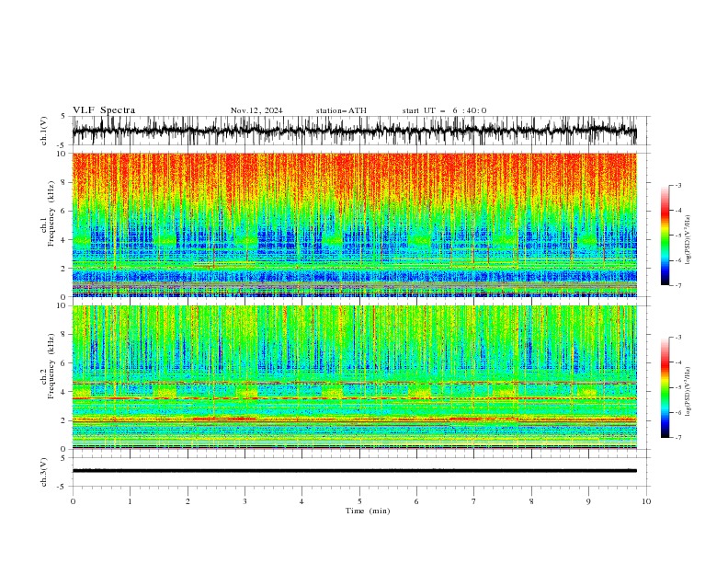
Task: Click the 'Time (min)' axis label
Action: tap(368, 511)
